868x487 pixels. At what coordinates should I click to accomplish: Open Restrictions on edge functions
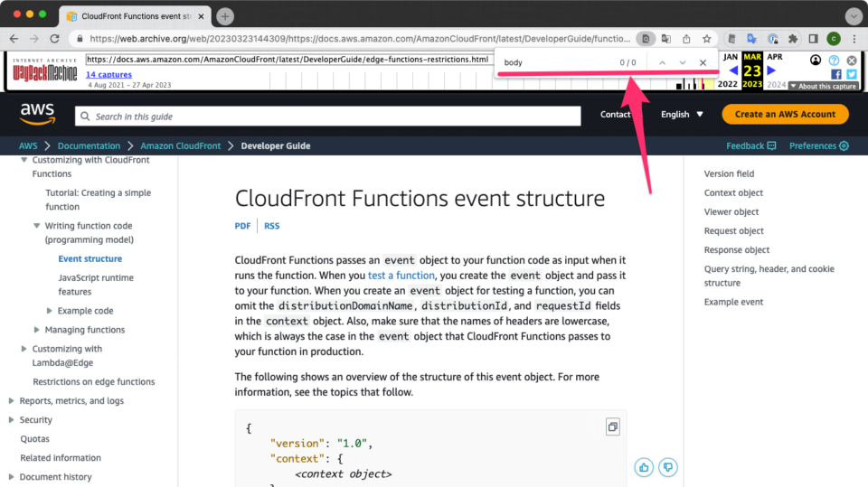point(93,381)
